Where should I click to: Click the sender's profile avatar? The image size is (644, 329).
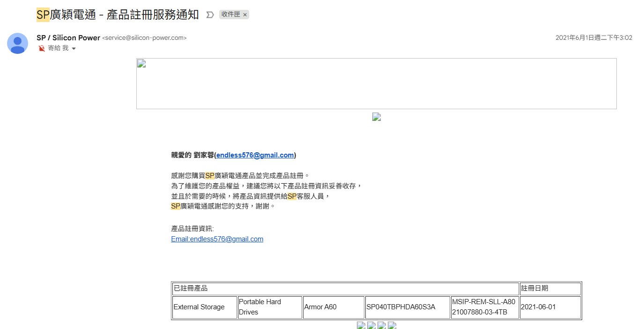pos(17,44)
